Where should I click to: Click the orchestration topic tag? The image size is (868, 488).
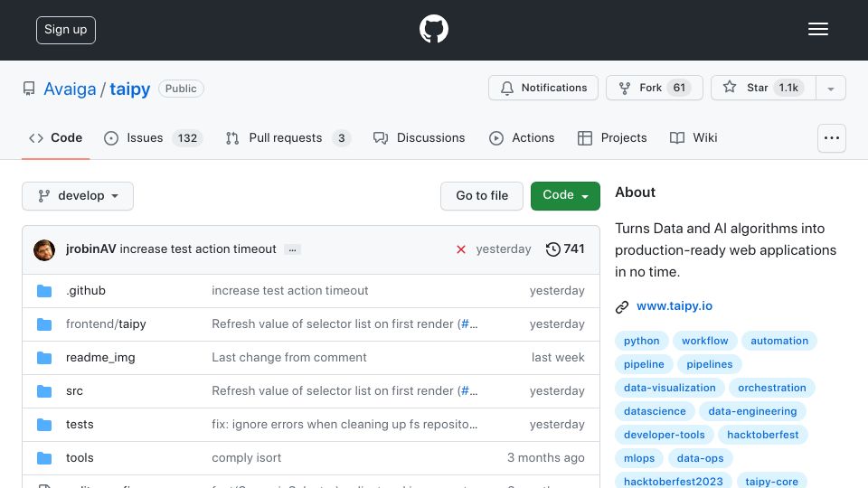tap(771, 388)
